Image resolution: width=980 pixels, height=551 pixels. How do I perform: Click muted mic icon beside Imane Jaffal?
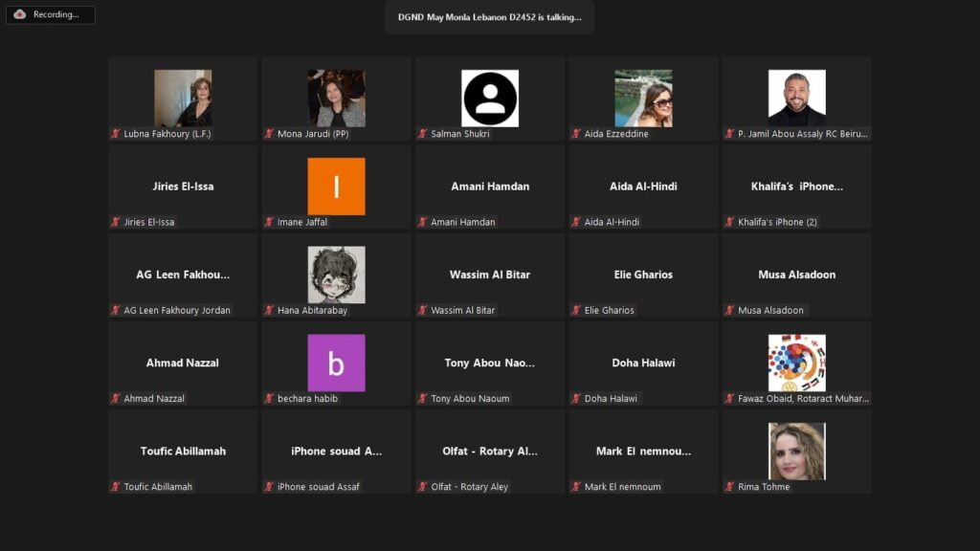tap(269, 222)
